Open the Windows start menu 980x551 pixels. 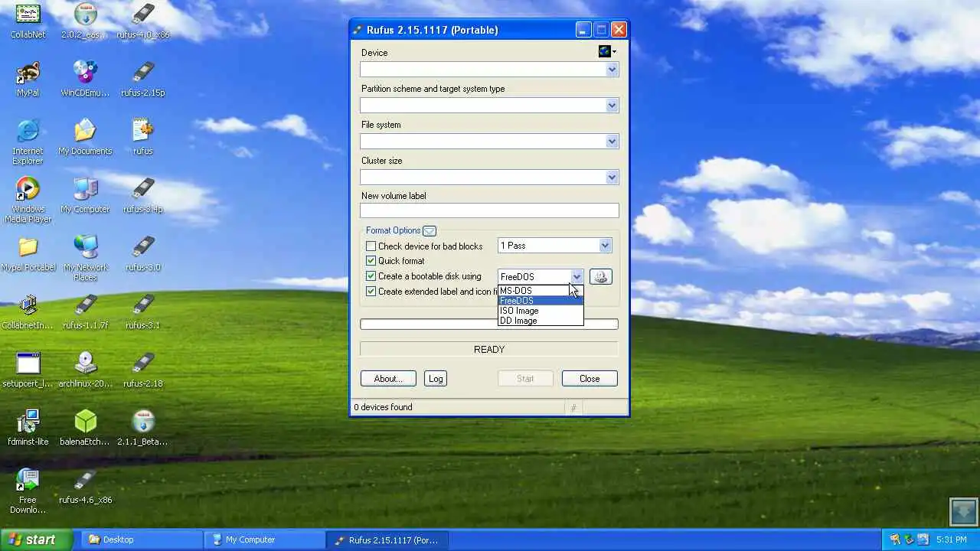(37, 540)
